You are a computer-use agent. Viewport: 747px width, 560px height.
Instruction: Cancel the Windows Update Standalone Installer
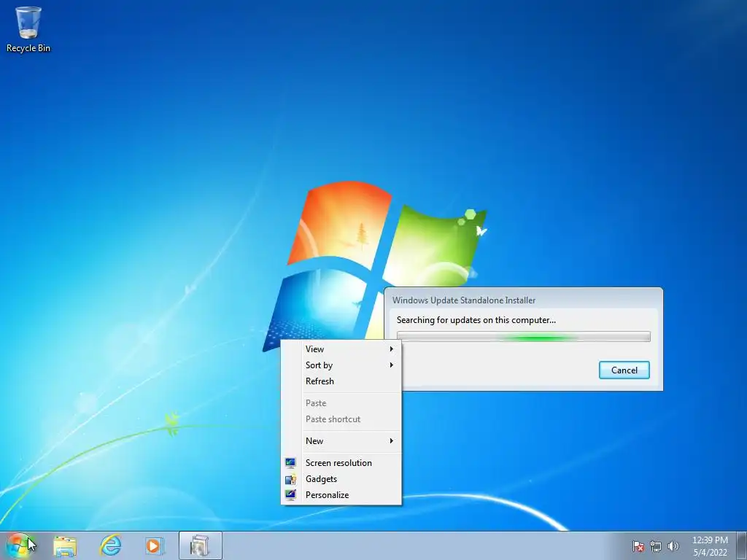coord(624,370)
